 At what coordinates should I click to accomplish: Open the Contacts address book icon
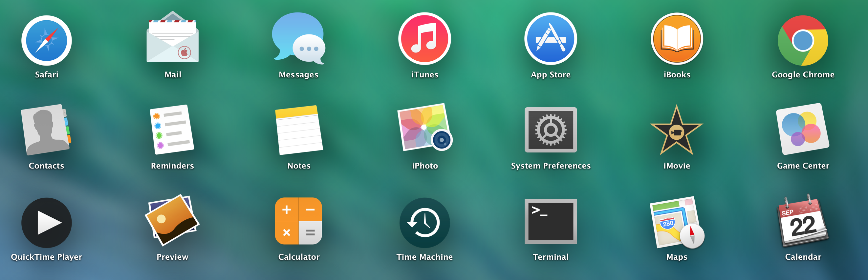coord(47,130)
